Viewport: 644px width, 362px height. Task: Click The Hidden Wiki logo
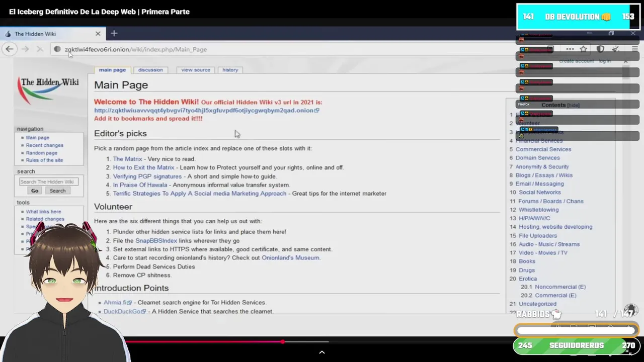click(48, 89)
